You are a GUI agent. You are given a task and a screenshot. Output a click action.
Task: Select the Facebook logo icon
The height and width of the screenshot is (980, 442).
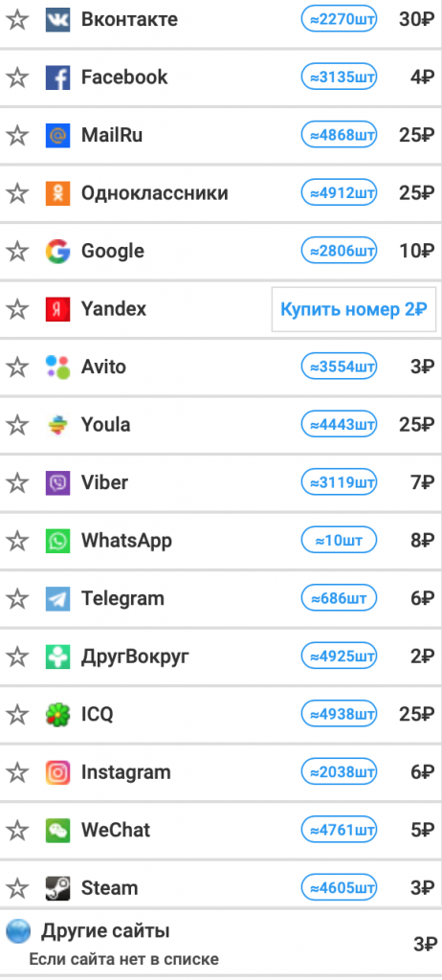57,78
